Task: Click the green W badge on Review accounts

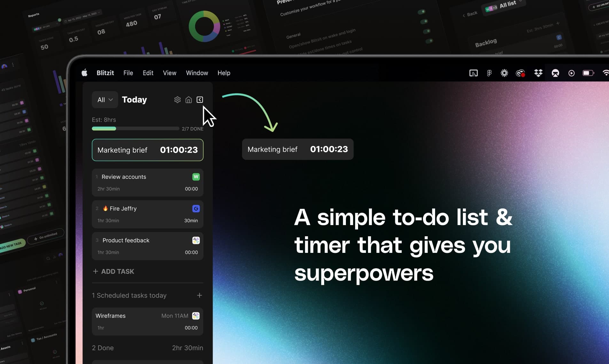Action: [196, 177]
